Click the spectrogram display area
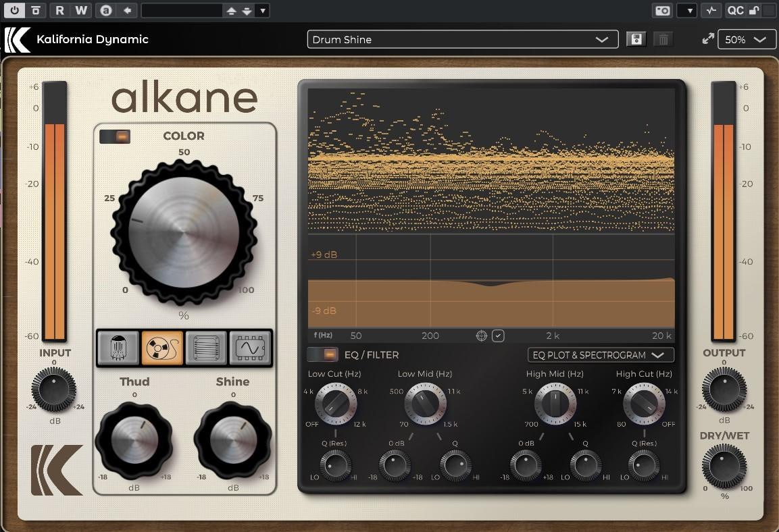Image resolution: width=779 pixels, height=532 pixels. point(491,161)
